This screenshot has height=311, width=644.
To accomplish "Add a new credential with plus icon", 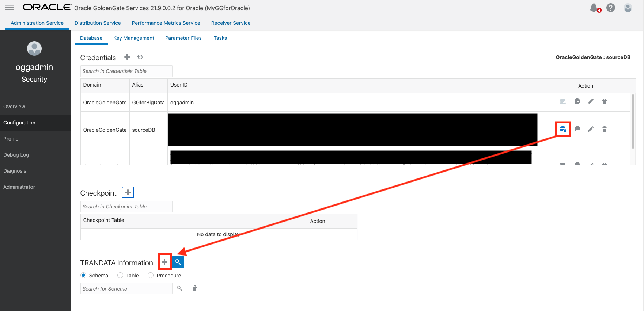I will [127, 57].
